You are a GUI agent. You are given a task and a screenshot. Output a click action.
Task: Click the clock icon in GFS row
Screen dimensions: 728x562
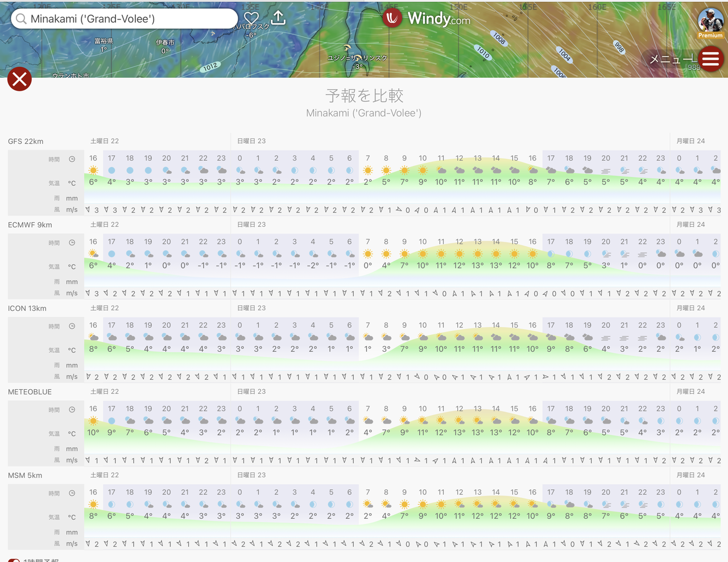click(72, 159)
